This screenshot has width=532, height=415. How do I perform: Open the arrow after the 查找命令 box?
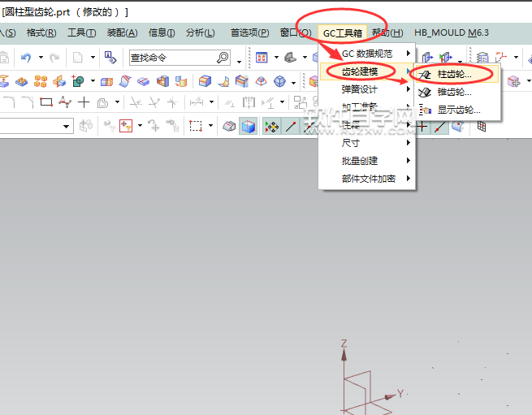click(x=239, y=62)
